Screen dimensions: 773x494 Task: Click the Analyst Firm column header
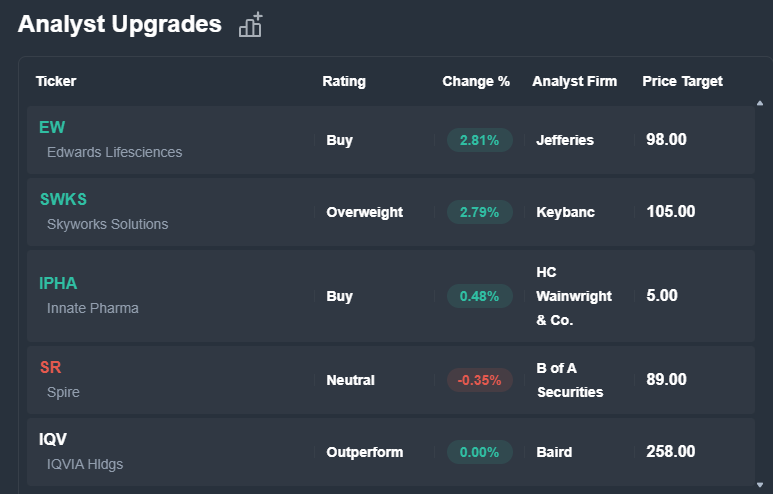click(574, 81)
